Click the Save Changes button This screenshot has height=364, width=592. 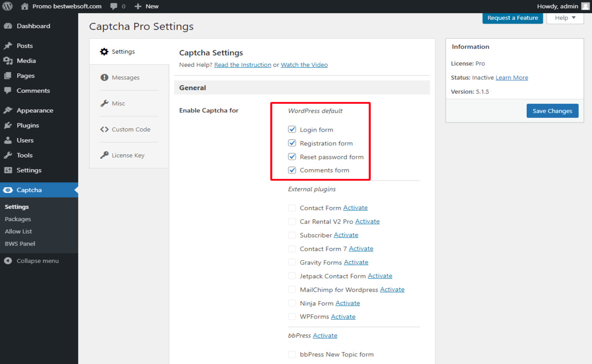click(552, 111)
